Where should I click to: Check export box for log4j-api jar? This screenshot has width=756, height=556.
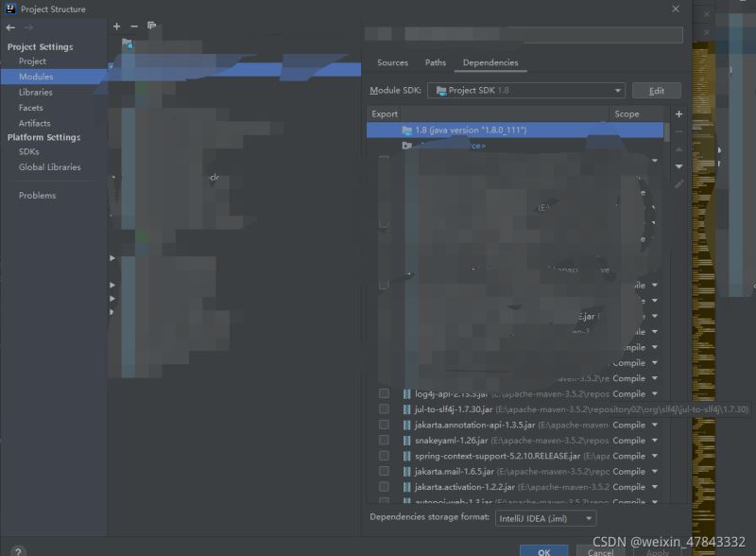click(384, 393)
